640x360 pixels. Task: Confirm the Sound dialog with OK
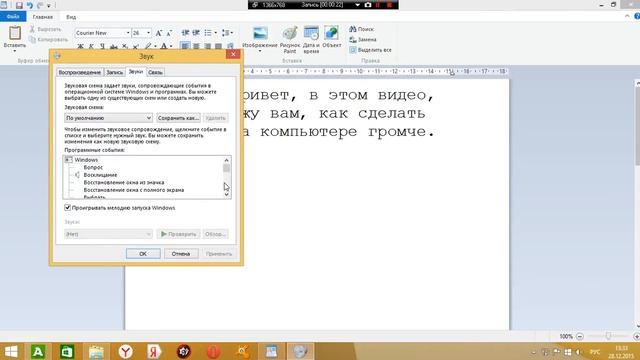143,254
